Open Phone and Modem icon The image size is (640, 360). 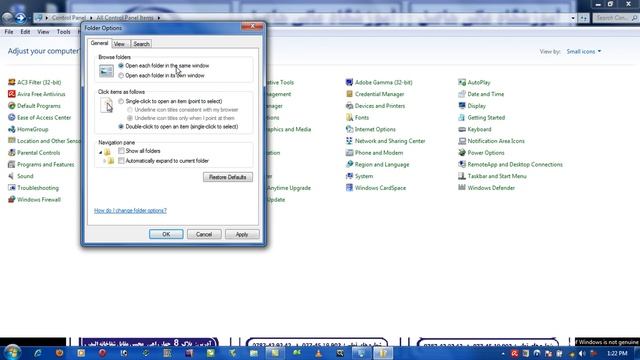[x=349, y=153]
